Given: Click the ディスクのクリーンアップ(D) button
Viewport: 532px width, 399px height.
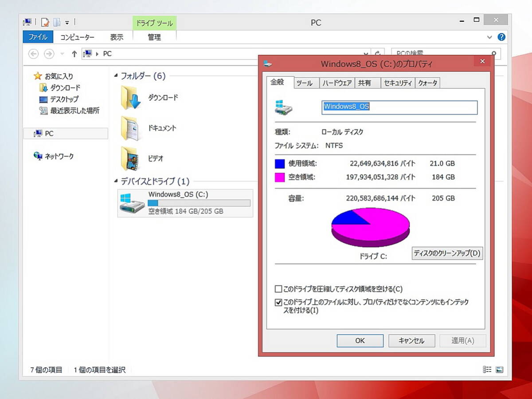Looking at the screenshot, I should (x=447, y=253).
